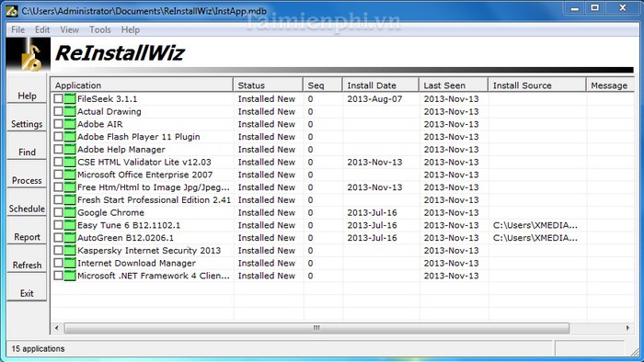Open the File menu
This screenshot has height=362, width=644.
(x=18, y=29)
